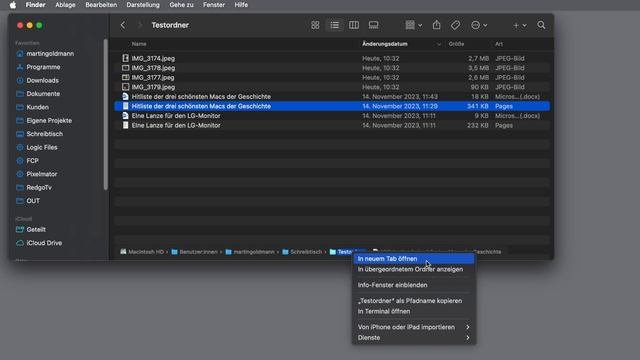Open the Finder menu
The height and width of the screenshot is (360, 640).
(36, 5)
